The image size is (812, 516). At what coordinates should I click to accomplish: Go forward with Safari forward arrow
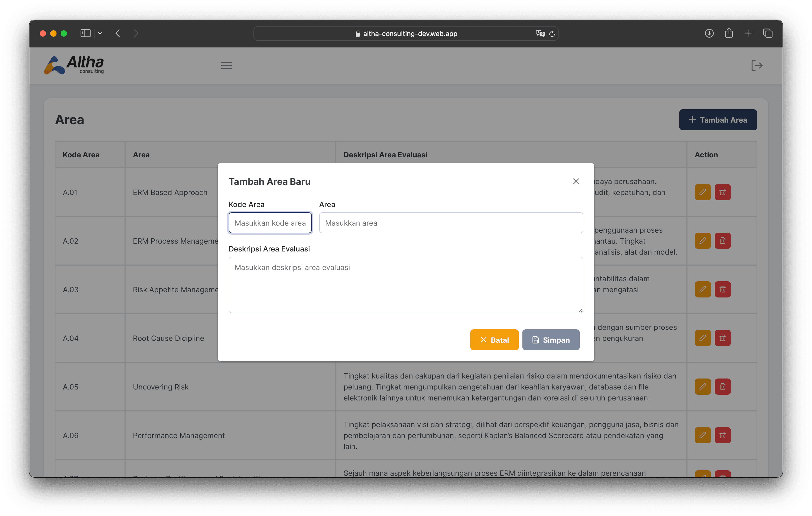click(x=136, y=33)
